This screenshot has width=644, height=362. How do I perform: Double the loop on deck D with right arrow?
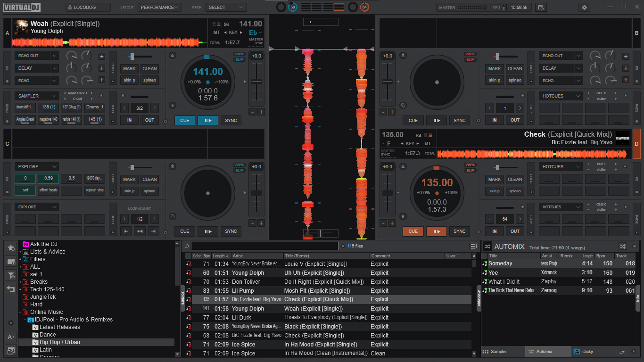[x=520, y=219]
